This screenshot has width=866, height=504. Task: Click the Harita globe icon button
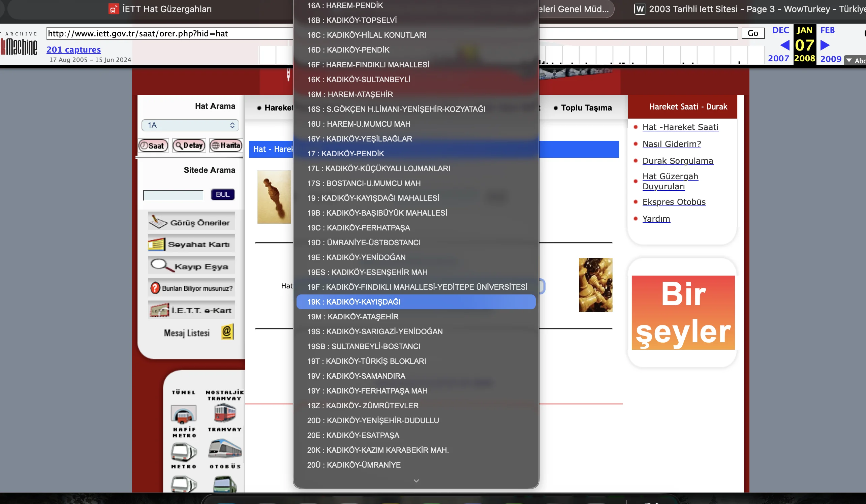click(x=226, y=146)
